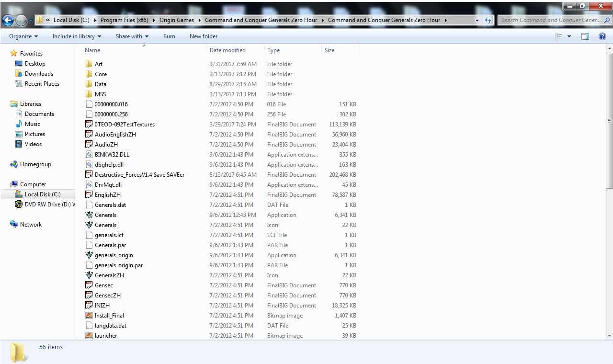The height and width of the screenshot is (364, 613).
Task: Go to Local Disk (C:) in breadcrumb
Action: (x=72, y=20)
